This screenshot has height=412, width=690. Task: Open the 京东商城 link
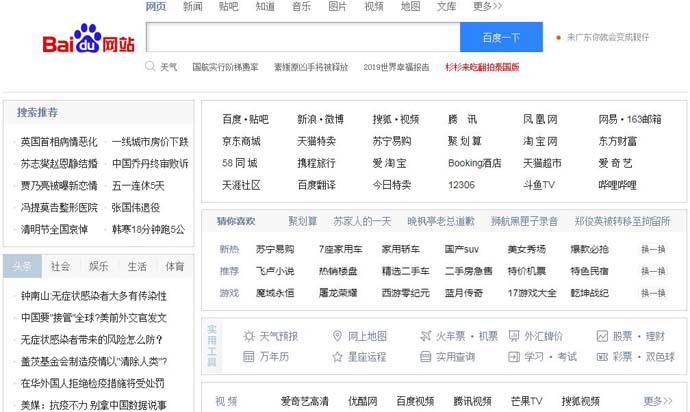tap(241, 141)
